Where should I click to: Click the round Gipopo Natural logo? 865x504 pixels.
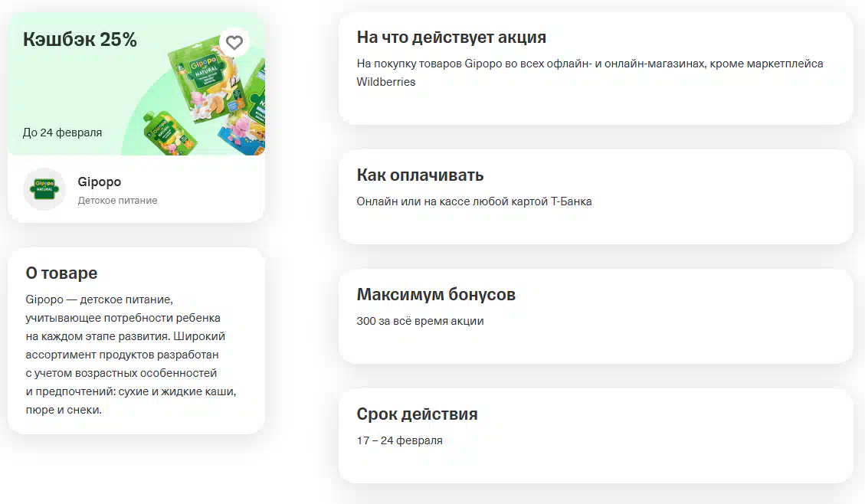[44, 189]
